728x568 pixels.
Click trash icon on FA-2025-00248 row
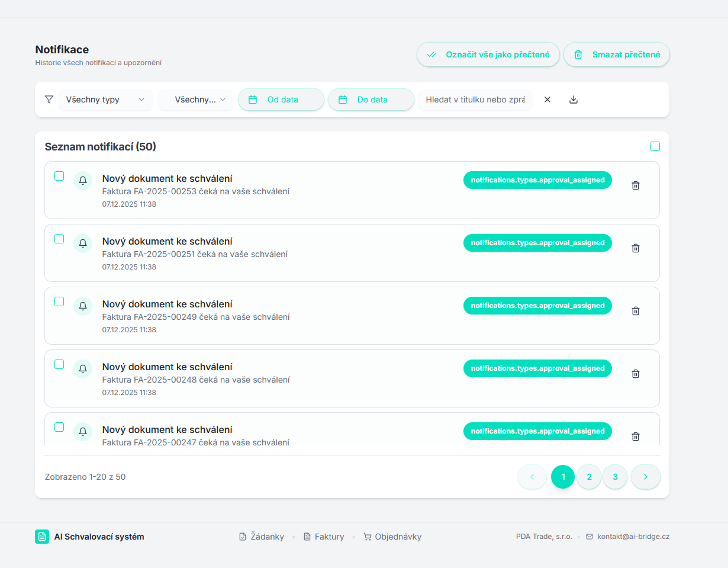point(636,374)
